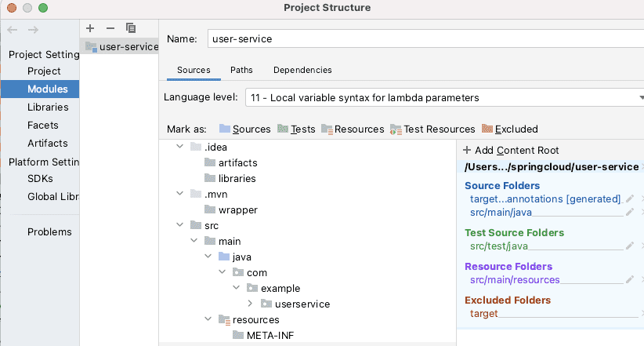Collapse the com package node

[223, 272]
